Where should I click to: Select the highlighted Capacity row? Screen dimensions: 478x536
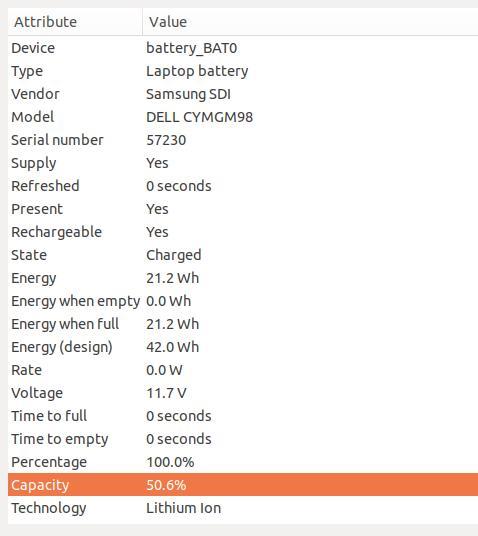(243, 485)
